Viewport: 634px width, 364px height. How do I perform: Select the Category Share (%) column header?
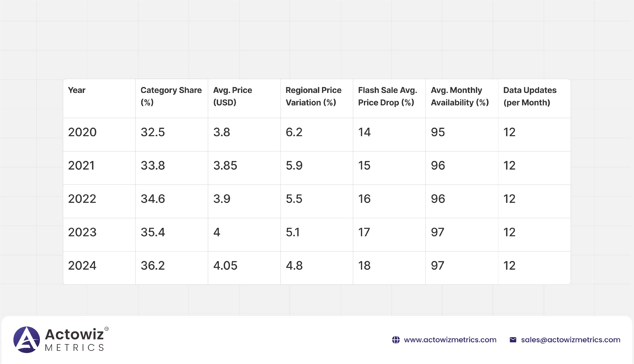click(171, 96)
